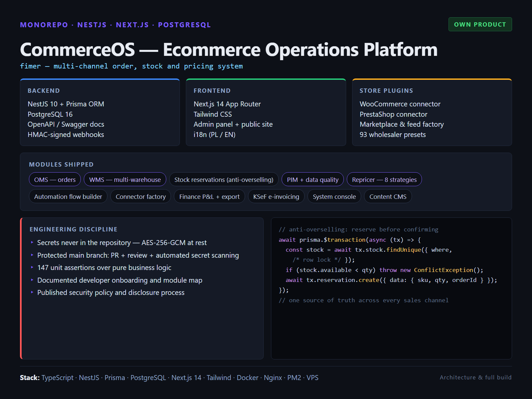Click the bullet "147 unit assertions over pure business logic"

coord(104,268)
